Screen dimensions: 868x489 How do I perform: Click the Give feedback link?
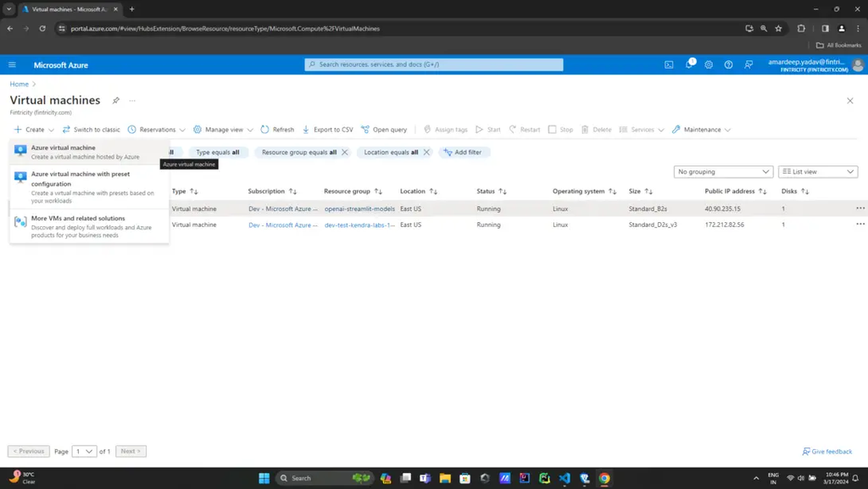[x=827, y=451]
